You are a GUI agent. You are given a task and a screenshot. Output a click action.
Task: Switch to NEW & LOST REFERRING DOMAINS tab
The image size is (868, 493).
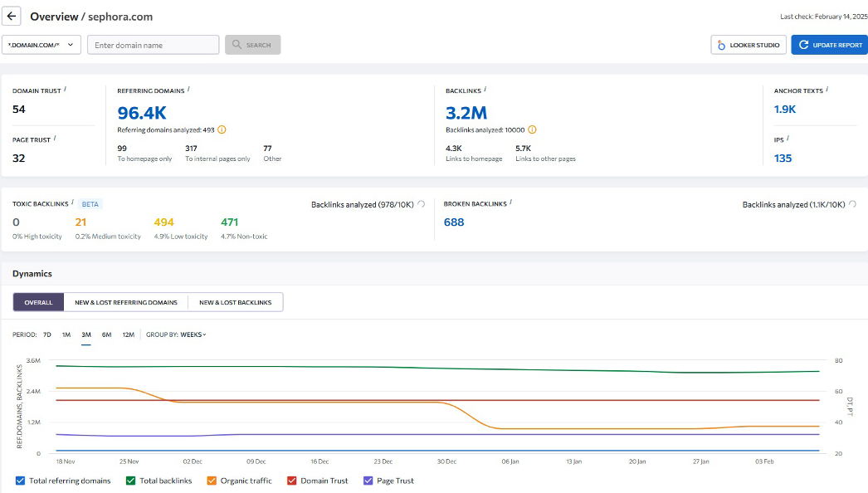126,302
